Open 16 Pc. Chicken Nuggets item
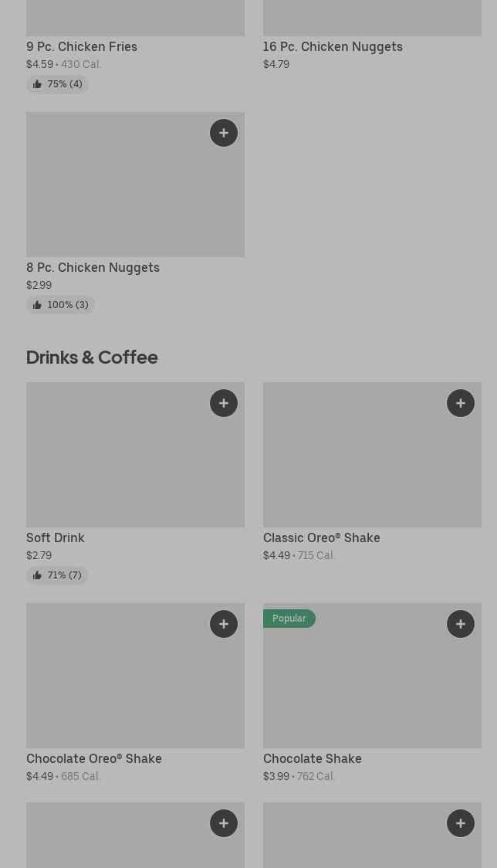Screen dimensions: 497x868 (x=333, y=46)
